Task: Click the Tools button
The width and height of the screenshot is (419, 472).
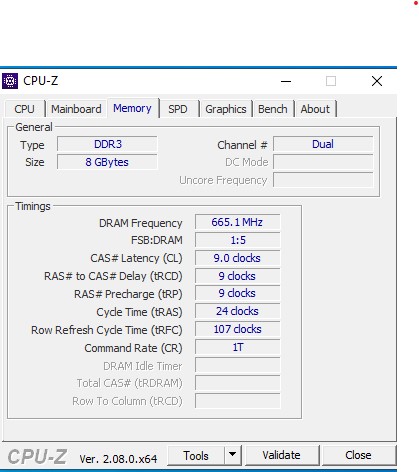Action: pyautogui.click(x=196, y=455)
